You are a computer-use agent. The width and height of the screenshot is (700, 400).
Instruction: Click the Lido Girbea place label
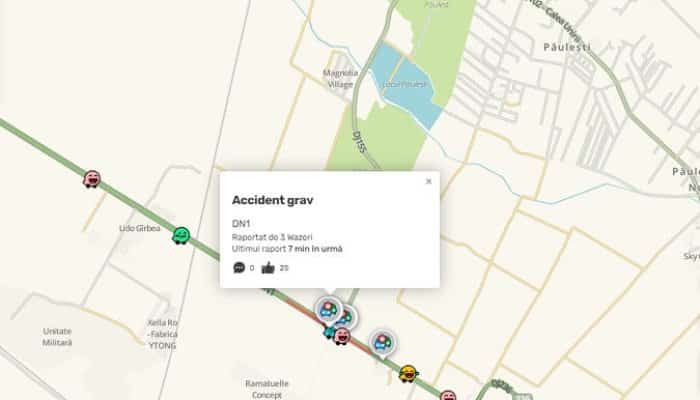click(140, 228)
